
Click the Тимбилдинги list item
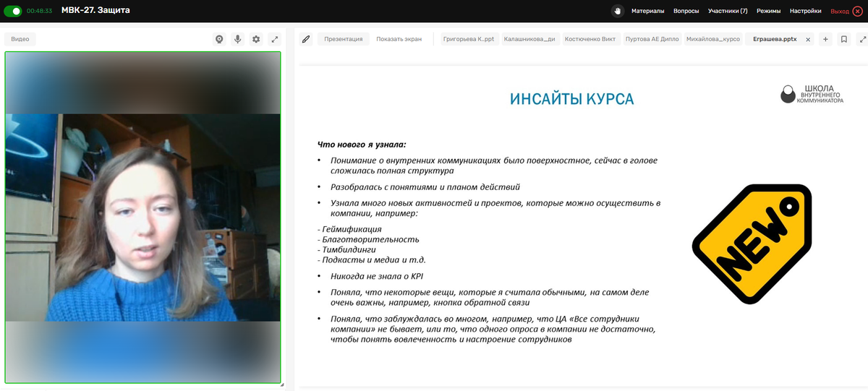click(346, 249)
